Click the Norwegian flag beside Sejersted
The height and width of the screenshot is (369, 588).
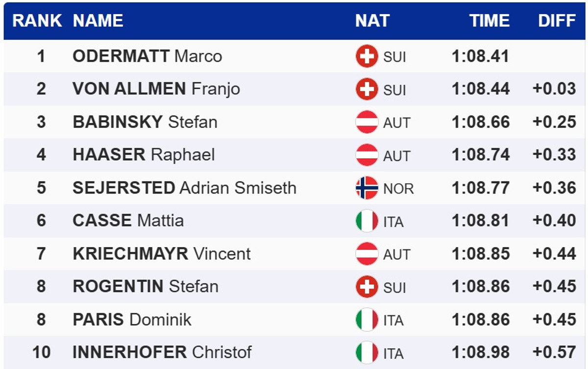tap(367, 188)
